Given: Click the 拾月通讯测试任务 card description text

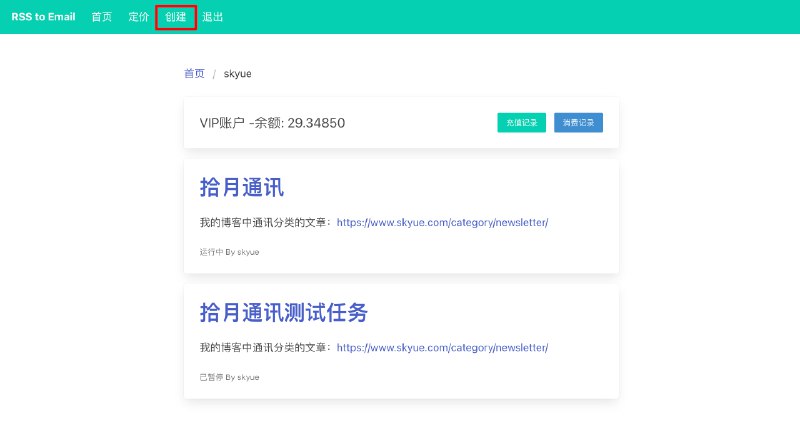Looking at the screenshot, I should coord(265,348).
